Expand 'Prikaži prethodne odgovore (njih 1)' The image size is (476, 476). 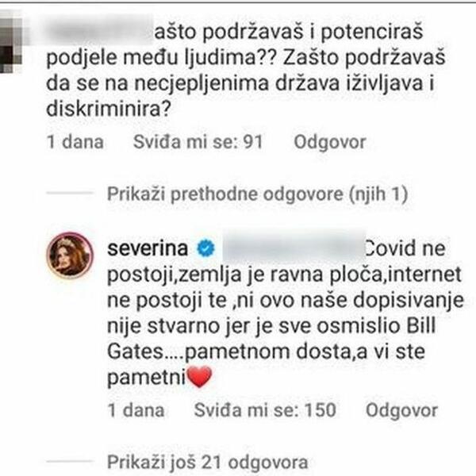click(x=257, y=194)
